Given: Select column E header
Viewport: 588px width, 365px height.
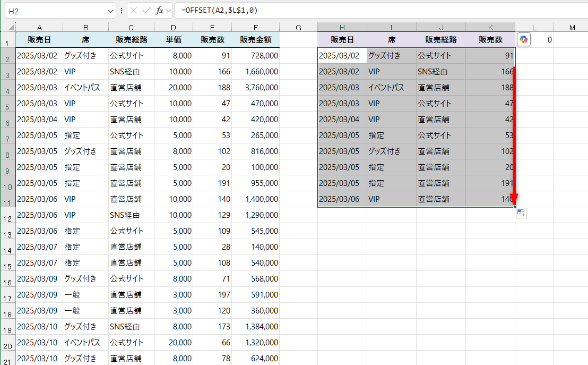Looking at the screenshot, I should [x=212, y=28].
